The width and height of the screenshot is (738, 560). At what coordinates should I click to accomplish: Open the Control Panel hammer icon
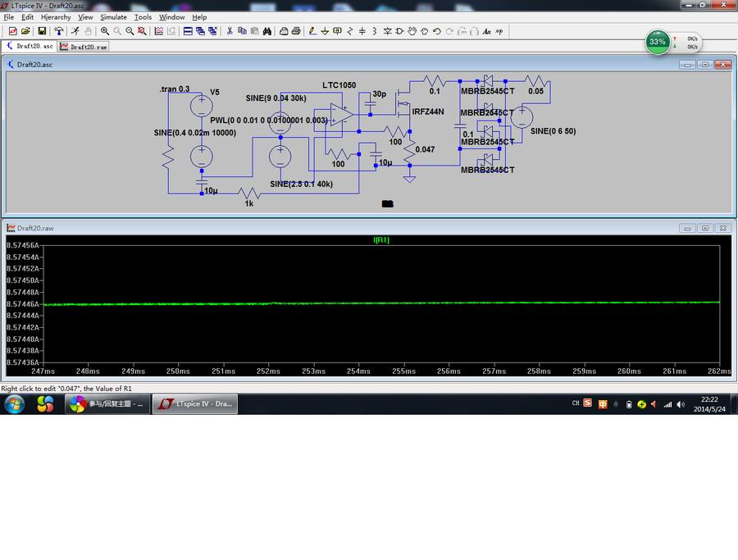click(58, 31)
